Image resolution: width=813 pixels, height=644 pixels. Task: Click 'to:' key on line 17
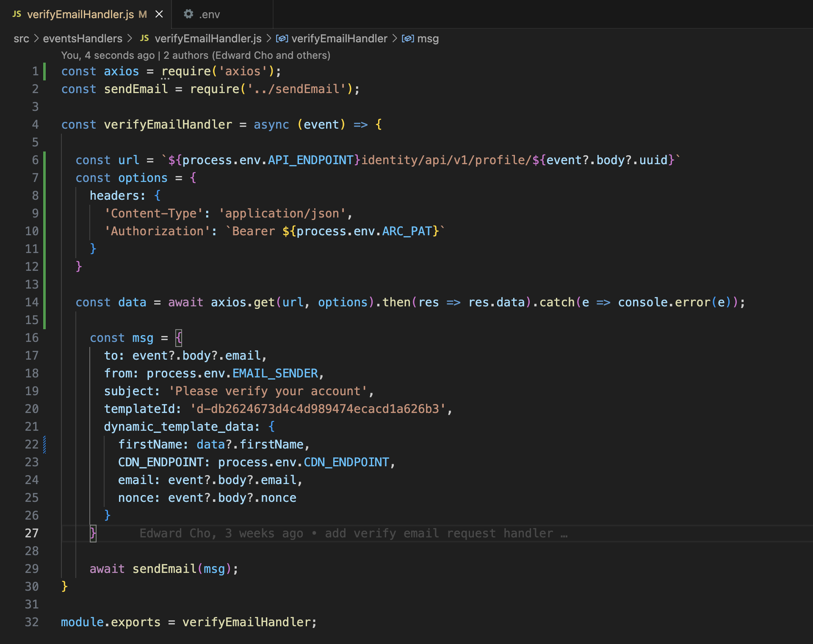[x=114, y=355]
